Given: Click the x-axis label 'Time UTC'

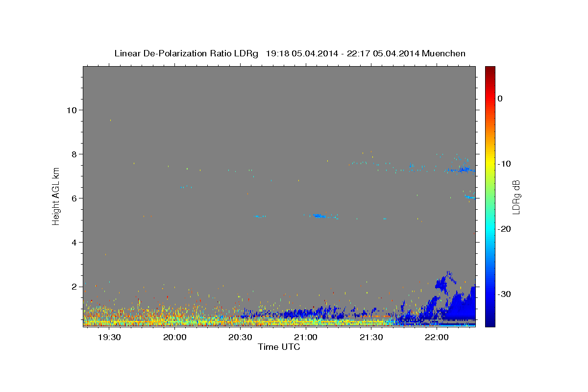Looking at the screenshot, I should click(x=279, y=347).
